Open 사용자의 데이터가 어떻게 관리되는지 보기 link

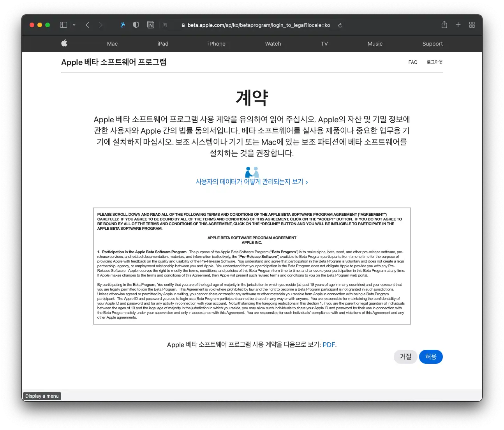click(252, 182)
